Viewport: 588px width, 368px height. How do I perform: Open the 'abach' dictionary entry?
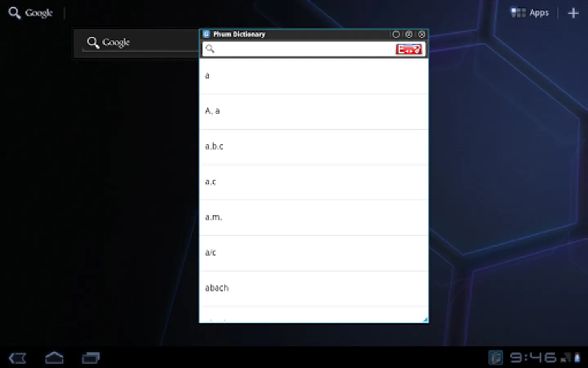coord(314,289)
